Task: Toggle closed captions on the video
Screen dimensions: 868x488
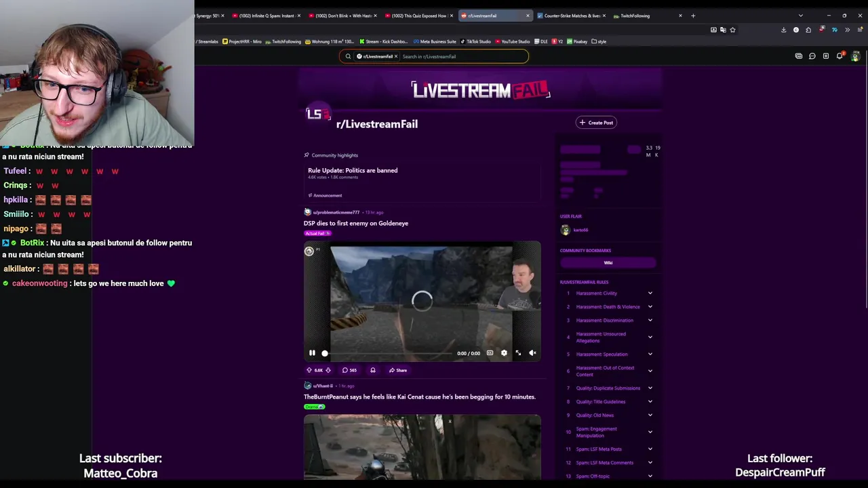Action: (490, 353)
